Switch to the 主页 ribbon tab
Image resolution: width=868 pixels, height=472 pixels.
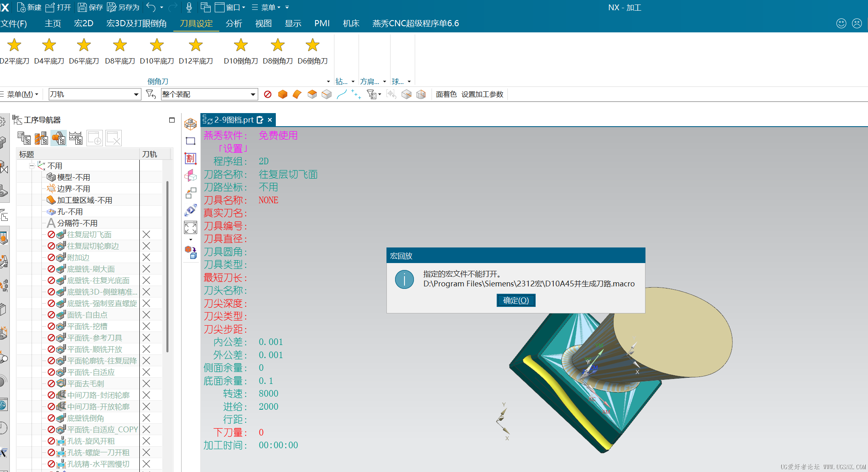click(x=53, y=23)
